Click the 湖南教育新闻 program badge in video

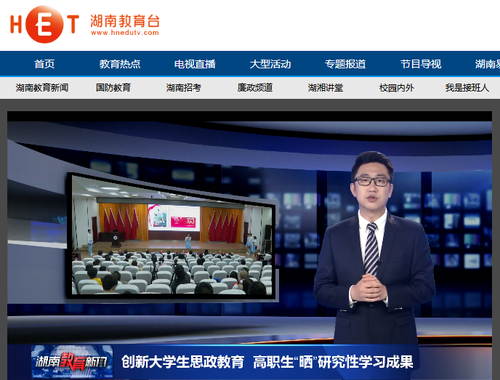72,362
